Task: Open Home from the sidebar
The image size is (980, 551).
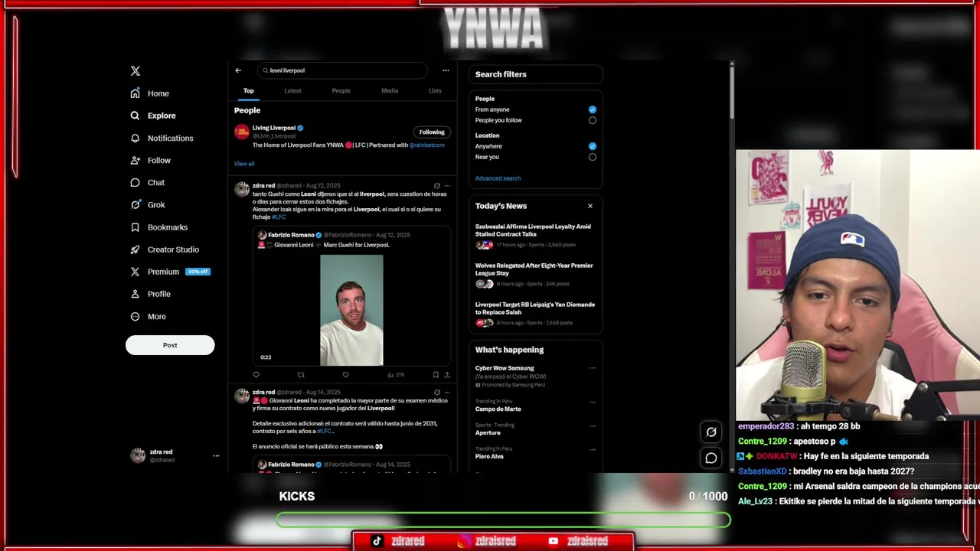Action: tap(150, 93)
